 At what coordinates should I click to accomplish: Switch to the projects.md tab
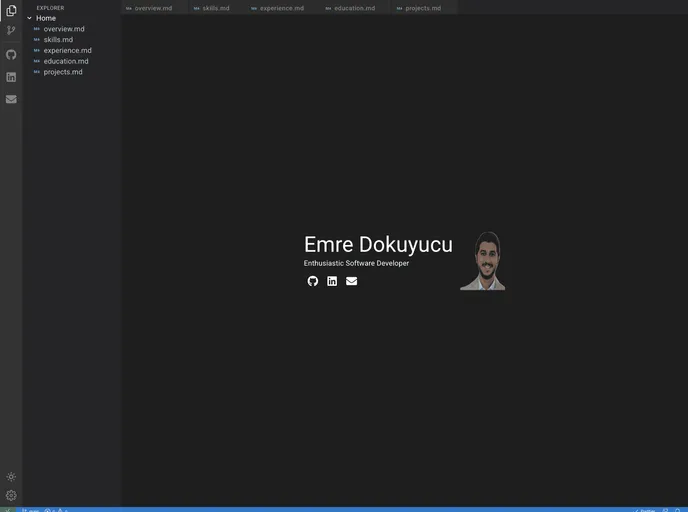click(x=423, y=8)
